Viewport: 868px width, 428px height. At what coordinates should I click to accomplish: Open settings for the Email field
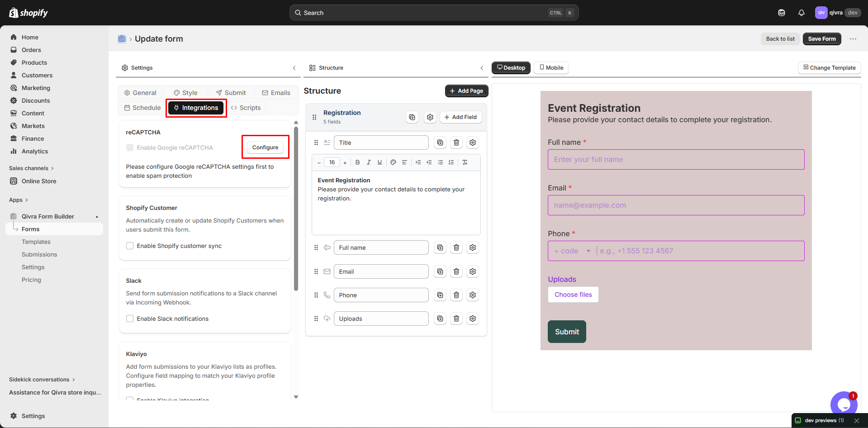473,271
